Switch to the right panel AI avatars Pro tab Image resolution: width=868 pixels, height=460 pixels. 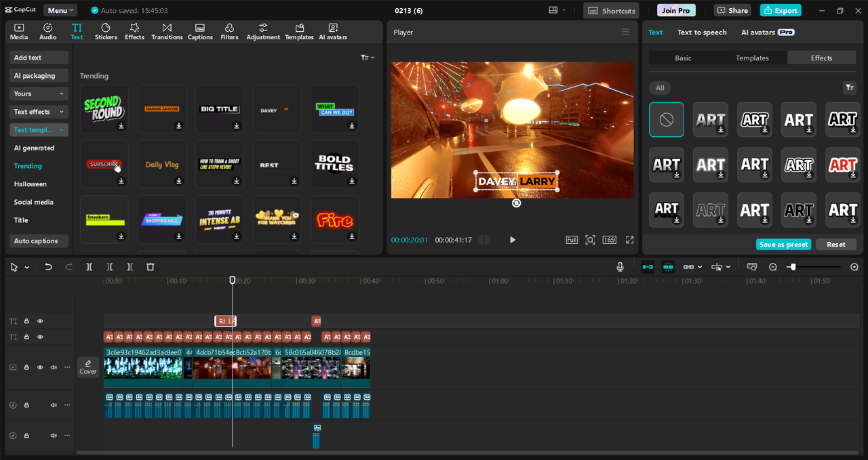coord(768,32)
